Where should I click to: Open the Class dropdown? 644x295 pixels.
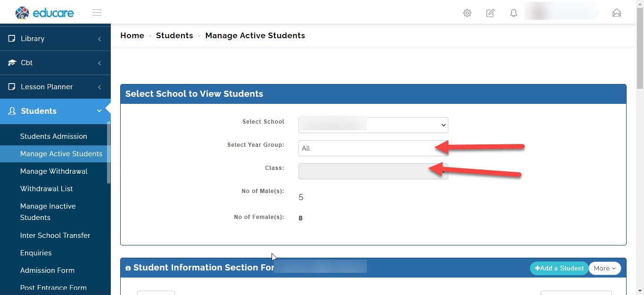click(x=373, y=171)
